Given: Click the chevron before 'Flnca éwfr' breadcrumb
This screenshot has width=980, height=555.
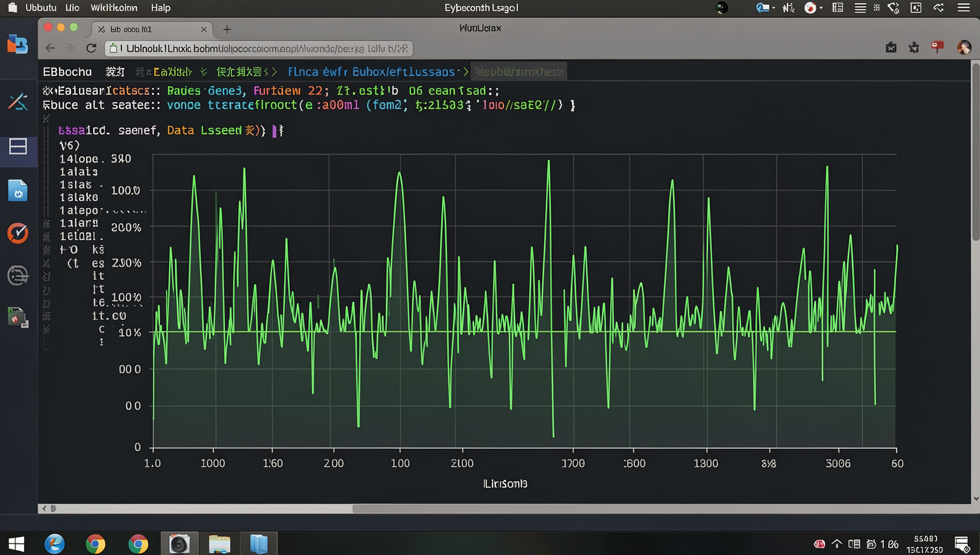Looking at the screenshot, I should tap(274, 72).
